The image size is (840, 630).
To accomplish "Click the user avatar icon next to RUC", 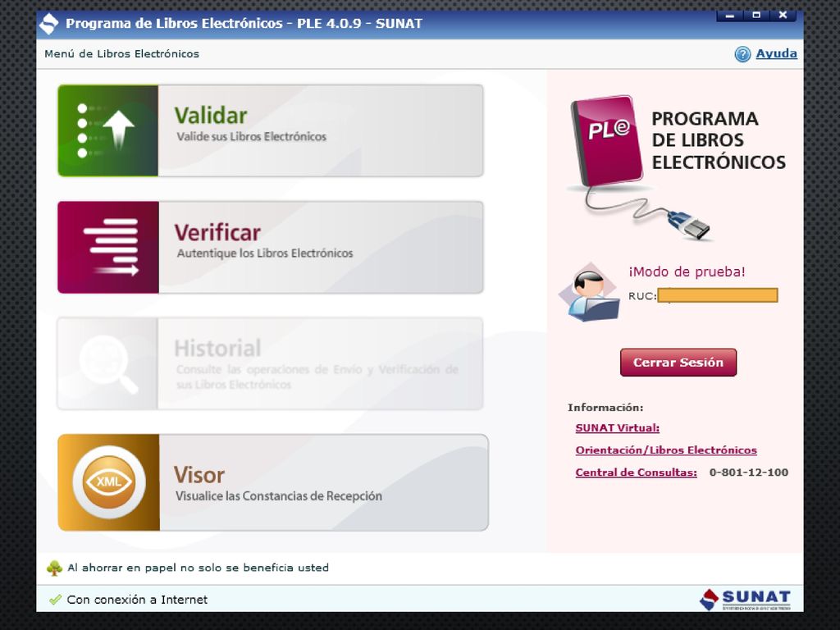I will [x=590, y=293].
